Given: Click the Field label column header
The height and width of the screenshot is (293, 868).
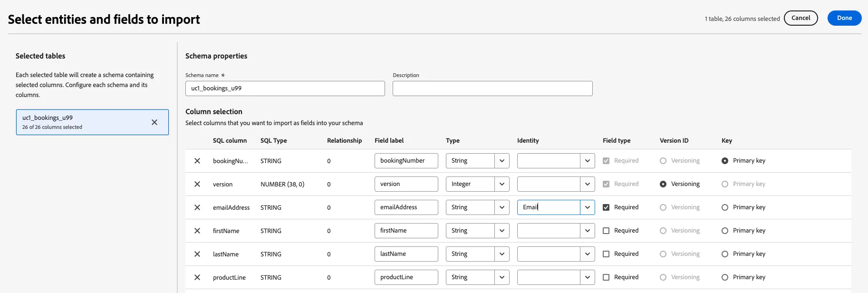Looking at the screenshot, I should pyautogui.click(x=389, y=141).
